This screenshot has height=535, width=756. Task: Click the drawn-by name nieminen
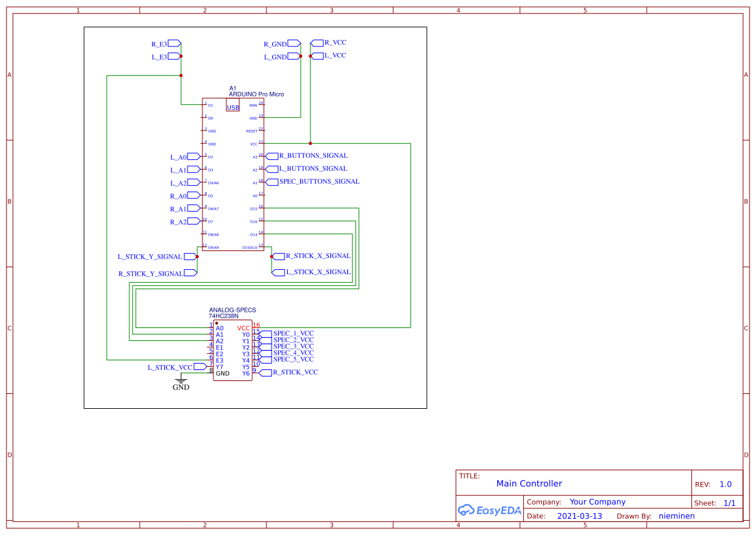[x=676, y=516]
